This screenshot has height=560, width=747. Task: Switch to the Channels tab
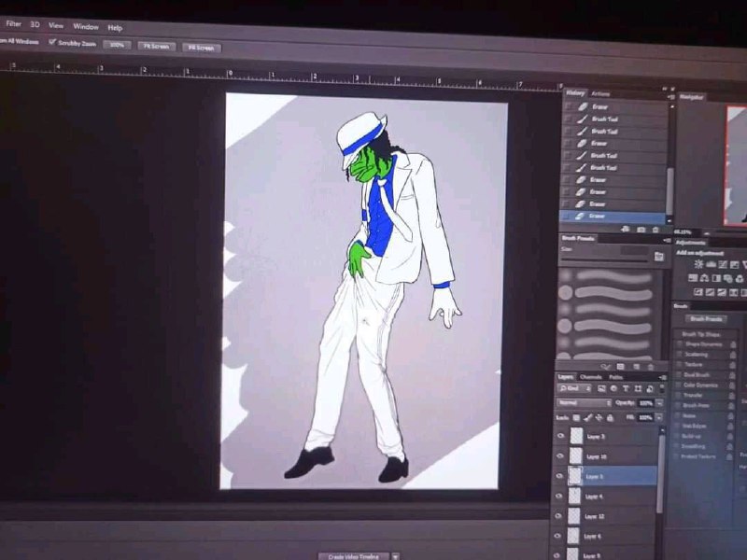tap(590, 377)
